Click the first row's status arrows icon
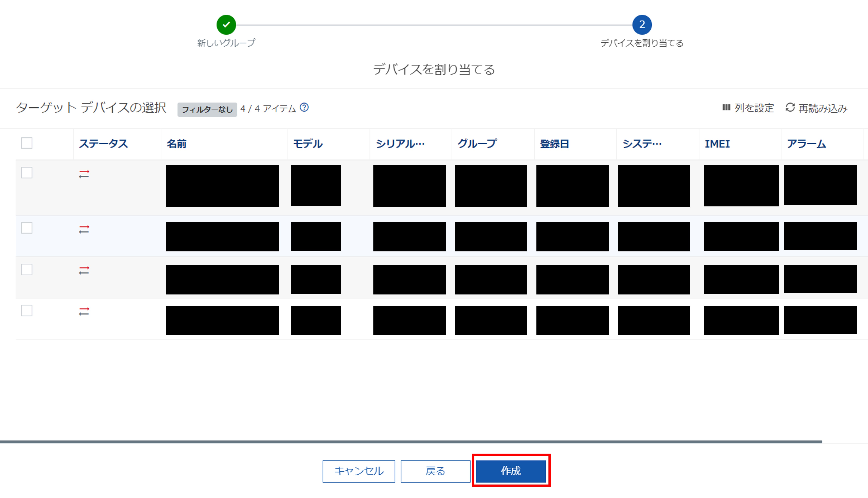 84,174
